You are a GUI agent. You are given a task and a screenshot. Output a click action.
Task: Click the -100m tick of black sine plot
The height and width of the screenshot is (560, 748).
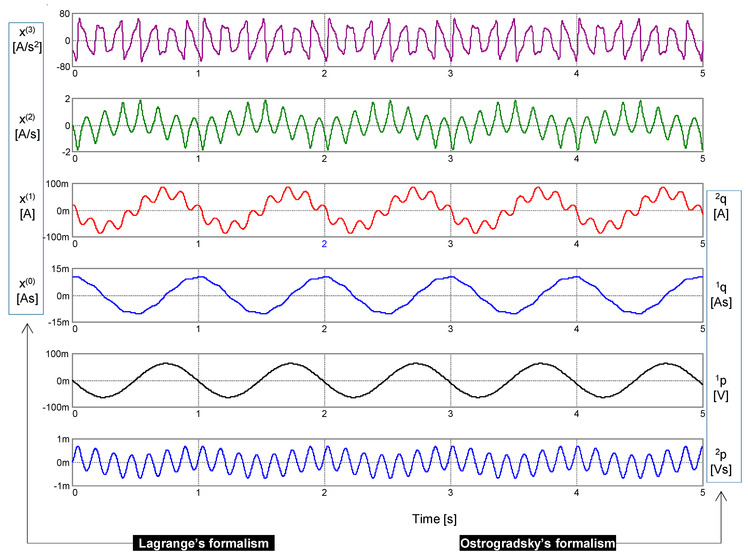[56, 407]
